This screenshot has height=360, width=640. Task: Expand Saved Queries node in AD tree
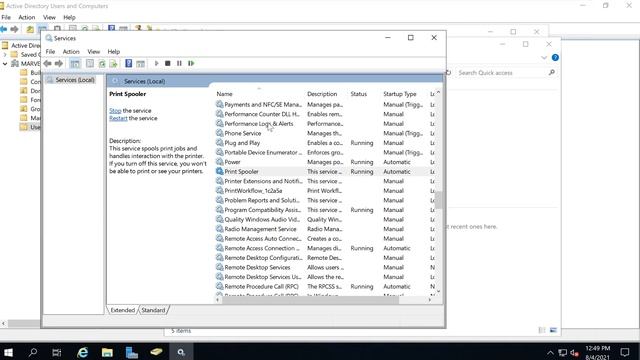[x=5, y=54]
